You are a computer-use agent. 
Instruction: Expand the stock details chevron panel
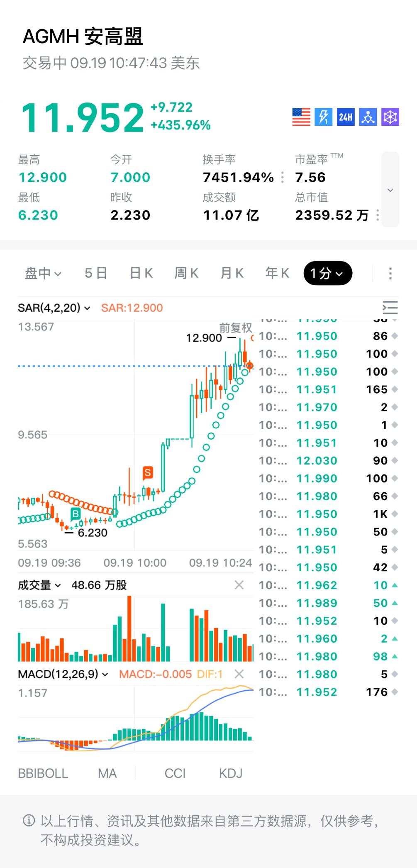[x=390, y=190]
